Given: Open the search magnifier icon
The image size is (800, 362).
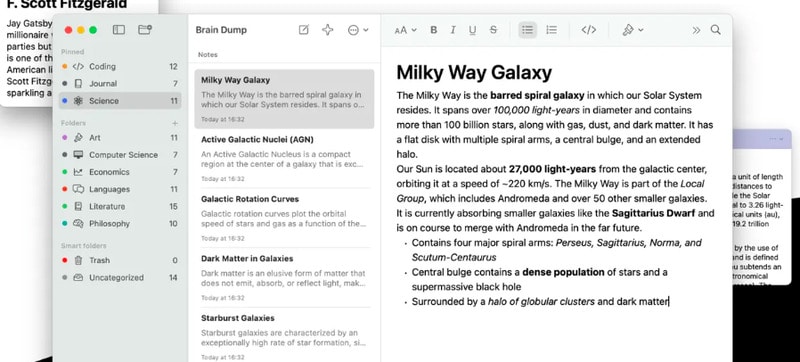Looking at the screenshot, I should [x=716, y=30].
